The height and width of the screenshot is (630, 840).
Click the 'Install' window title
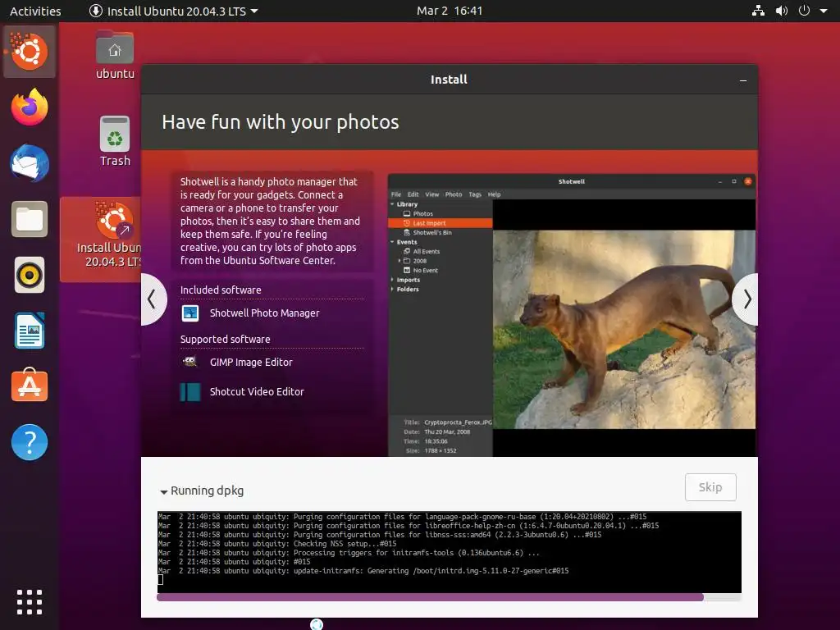(449, 80)
